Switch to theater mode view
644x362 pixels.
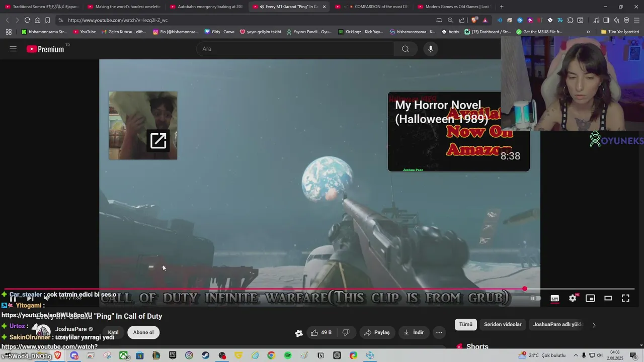tap(608, 298)
